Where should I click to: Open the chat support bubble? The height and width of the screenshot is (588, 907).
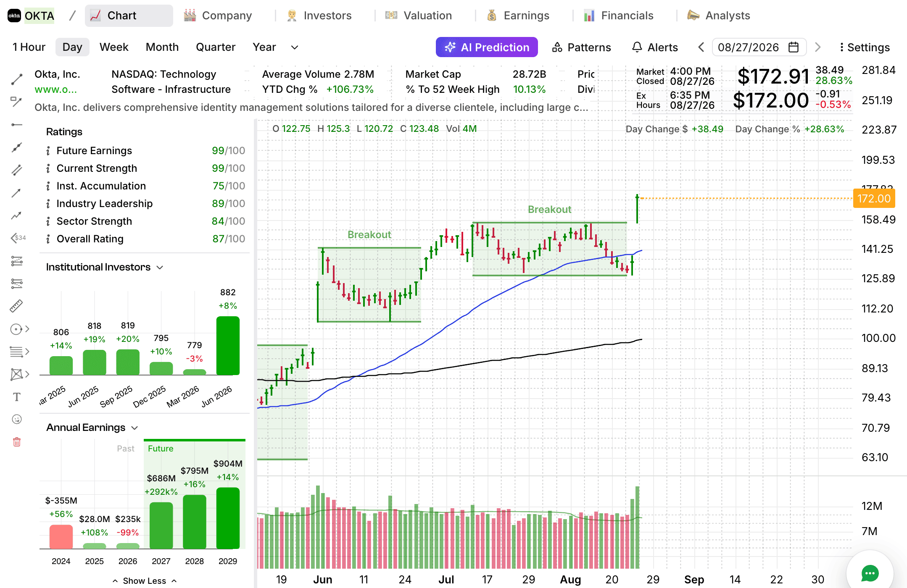tap(870, 573)
